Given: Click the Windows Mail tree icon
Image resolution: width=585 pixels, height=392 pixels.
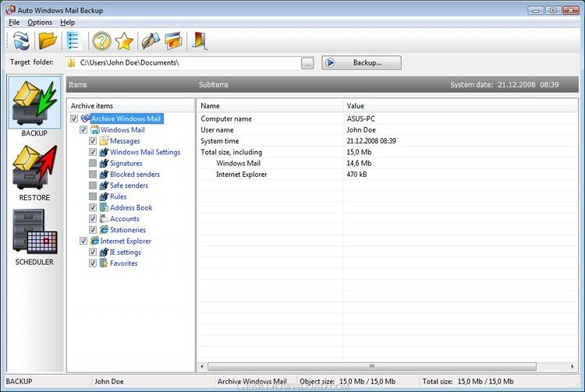Looking at the screenshot, I should pyautogui.click(x=94, y=129).
